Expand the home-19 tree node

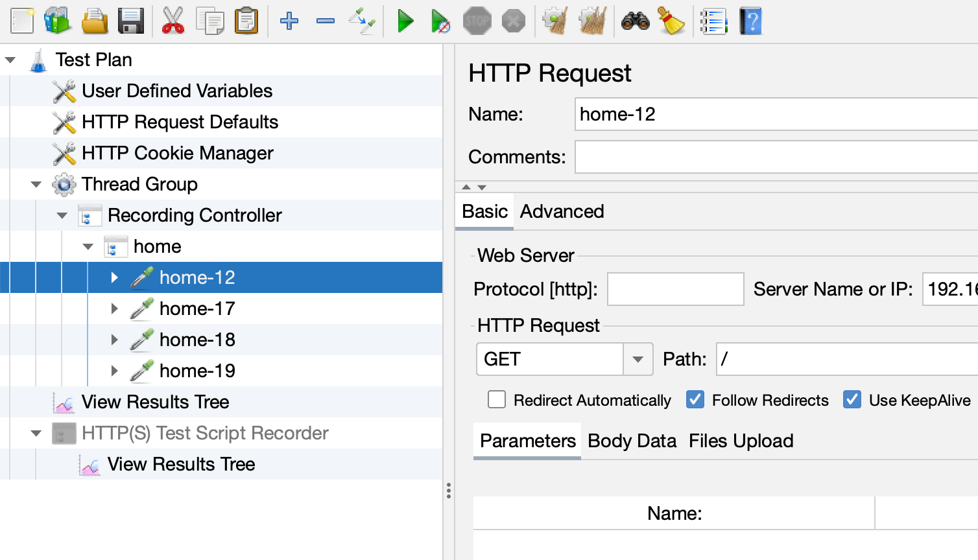114,371
